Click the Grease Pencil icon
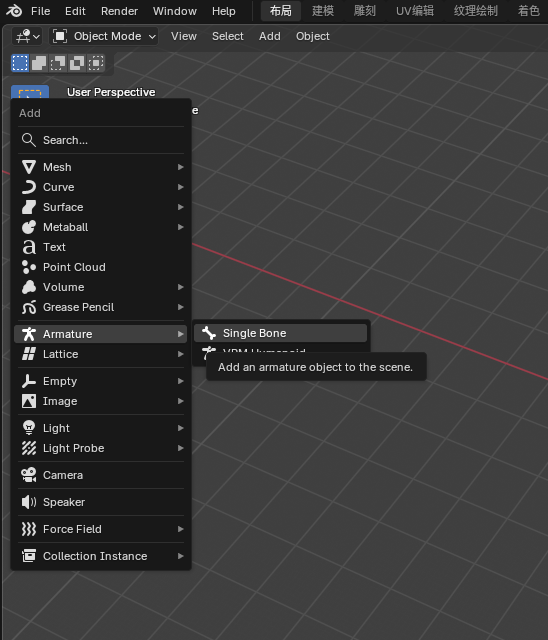 click(29, 307)
